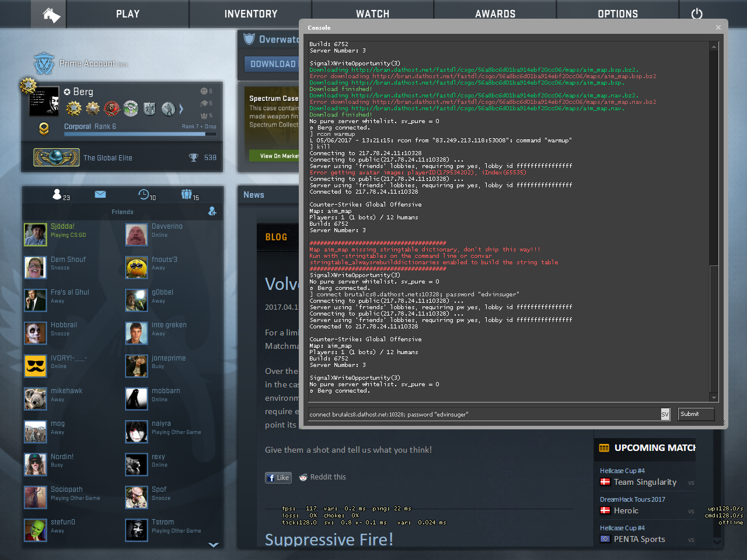The height and width of the screenshot is (560, 747).
Task: Click avatar of friend mikehawk
Action: (x=36, y=398)
